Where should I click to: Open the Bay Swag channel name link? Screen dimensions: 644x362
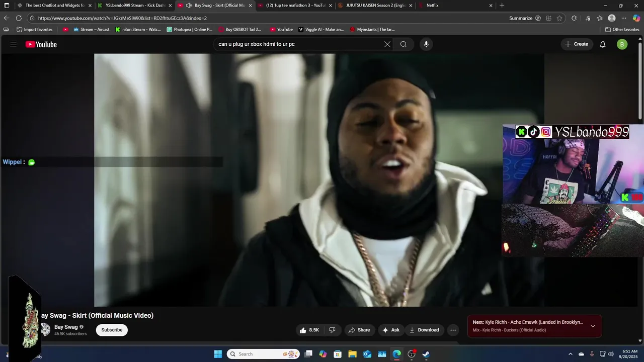point(66,327)
